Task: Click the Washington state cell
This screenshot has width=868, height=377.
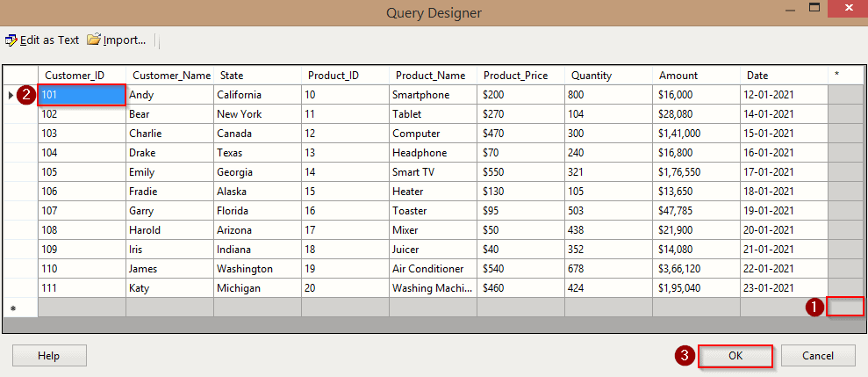Action: click(x=257, y=269)
